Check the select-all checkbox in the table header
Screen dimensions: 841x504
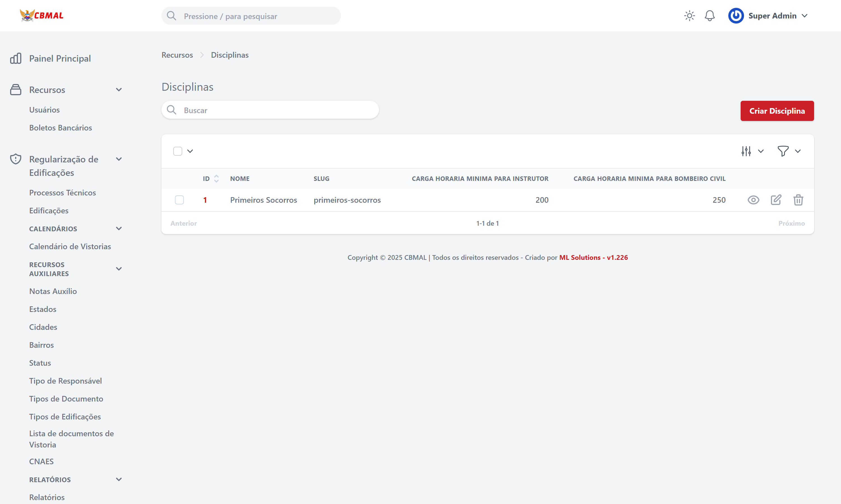(178, 151)
